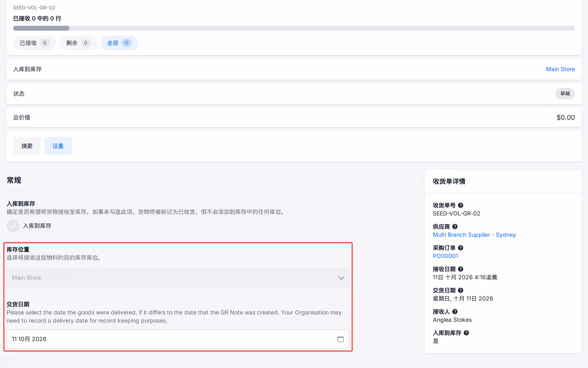The image size is (588, 368).
Task: Toggle the 入库到库存 checkbox
Action: 13,226
